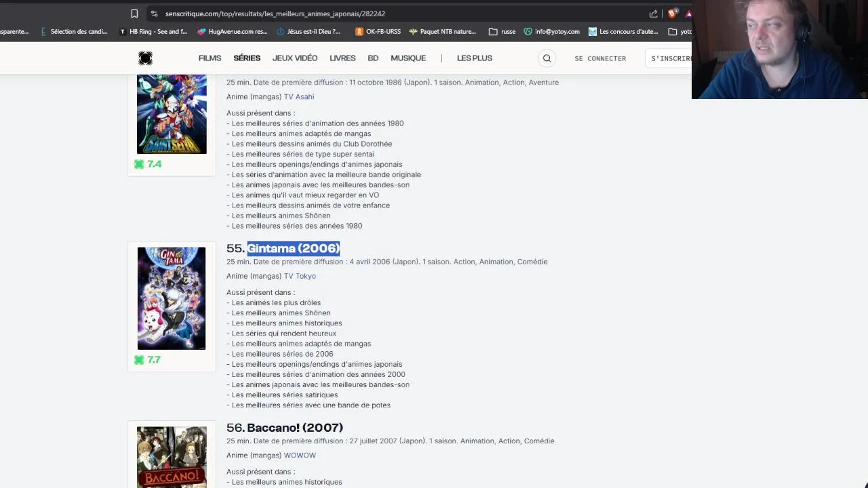This screenshot has width=868, height=488.
Task: Click the SensCritique logo icon
Action: coord(145,58)
